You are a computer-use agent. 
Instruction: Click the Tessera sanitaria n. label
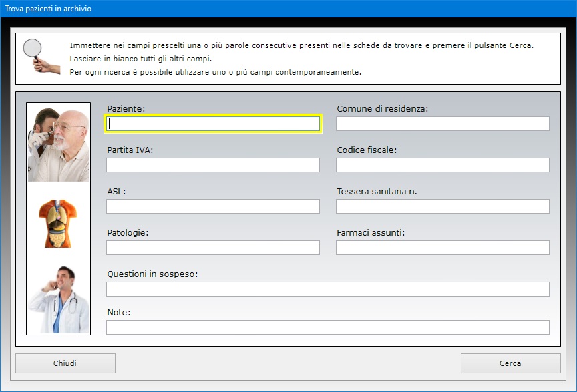[377, 192]
